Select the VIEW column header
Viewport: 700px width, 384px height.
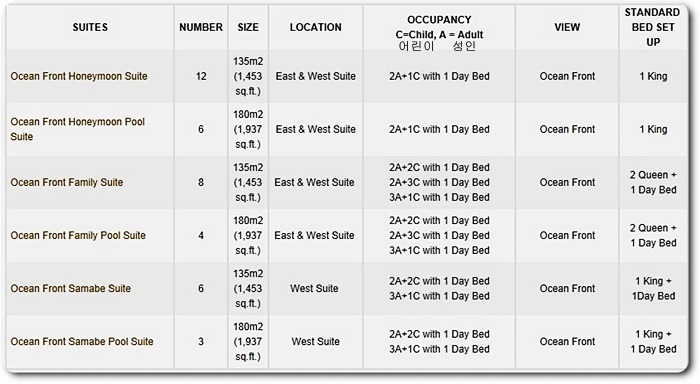567,27
